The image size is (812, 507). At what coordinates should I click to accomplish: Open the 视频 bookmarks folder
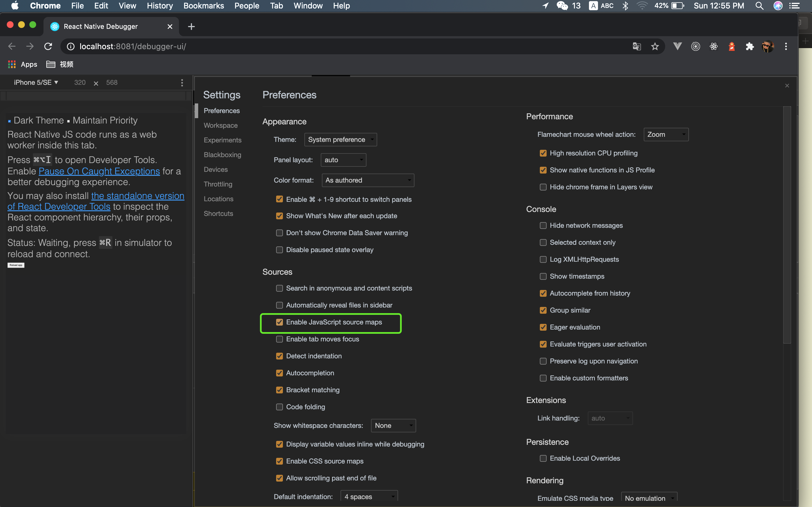pos(60,64)
